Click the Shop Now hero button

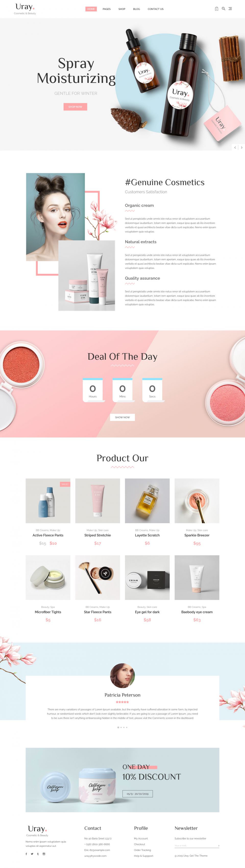(x=75, y=107)
